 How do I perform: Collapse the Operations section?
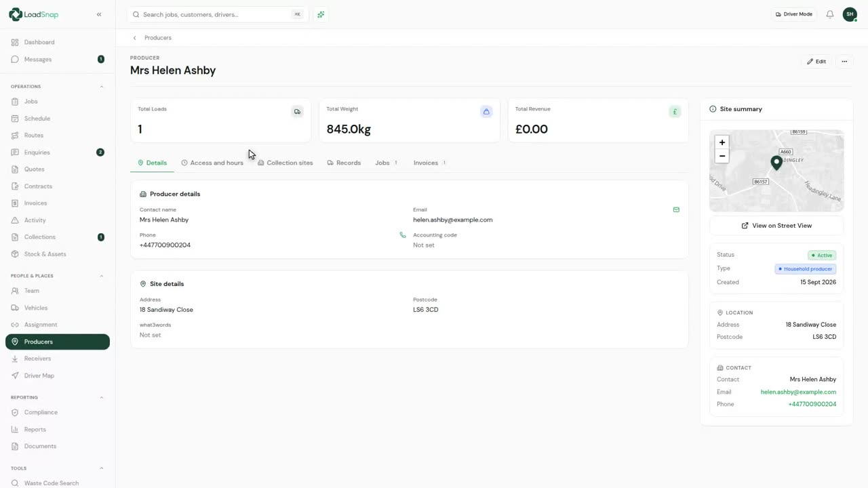click(102, 87)
